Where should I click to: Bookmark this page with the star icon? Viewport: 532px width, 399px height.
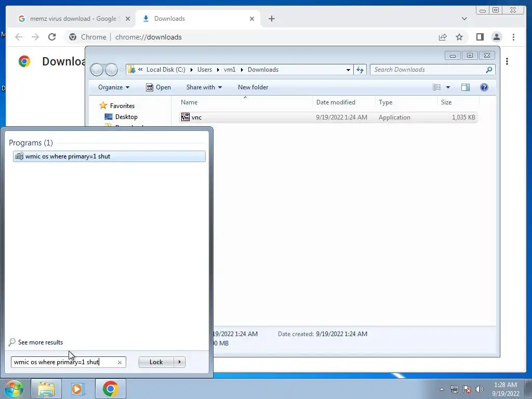pyautogui.click(x=459, y=37)
